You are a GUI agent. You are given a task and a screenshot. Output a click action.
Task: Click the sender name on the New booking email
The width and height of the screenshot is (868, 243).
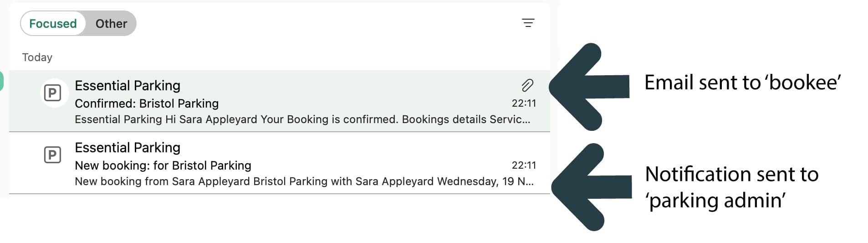coord(128,148)
